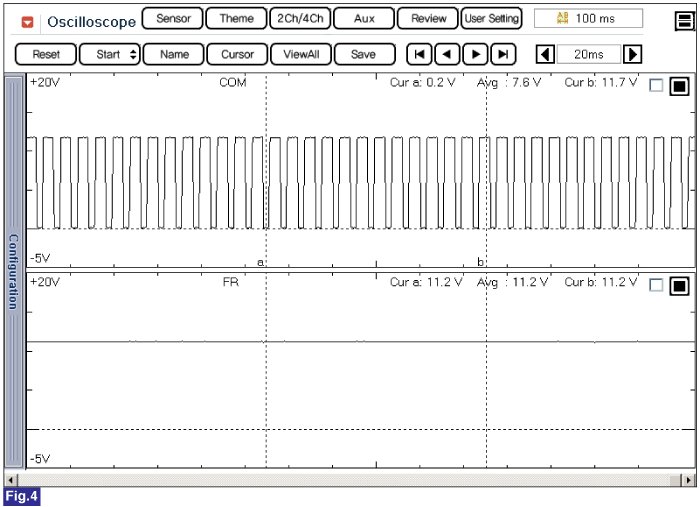Open the Sensor settings

pos(173,19)
